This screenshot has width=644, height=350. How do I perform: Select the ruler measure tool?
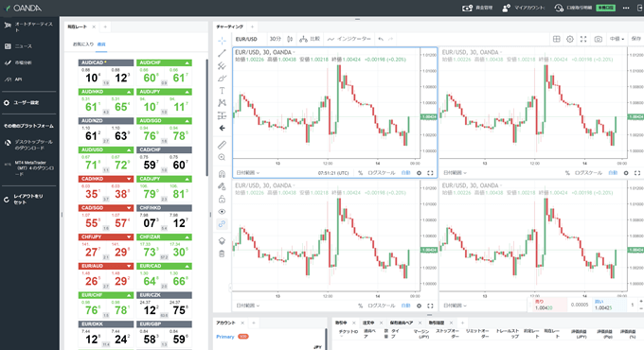(x=222, y=145)
